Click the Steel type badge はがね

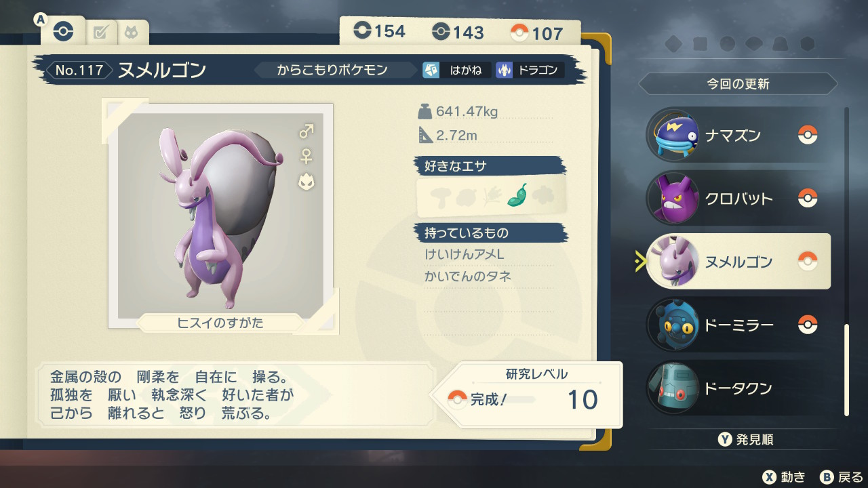tap(456, 70)
